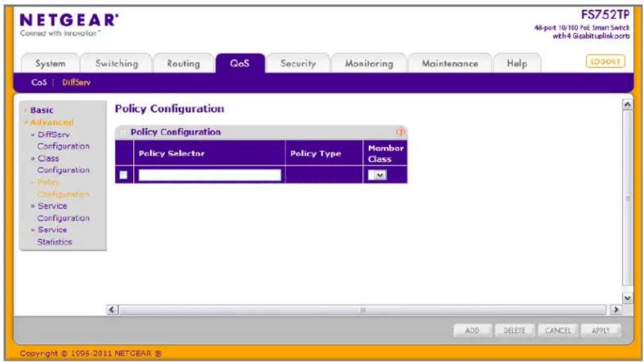The height and width of the screenshot is (362, 644).
Task: Click the Policy Selector column header
Action: coord(210,153)
